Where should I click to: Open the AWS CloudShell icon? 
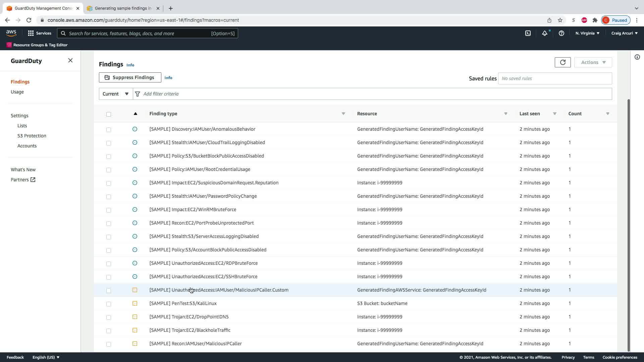(x=528, y=33)
